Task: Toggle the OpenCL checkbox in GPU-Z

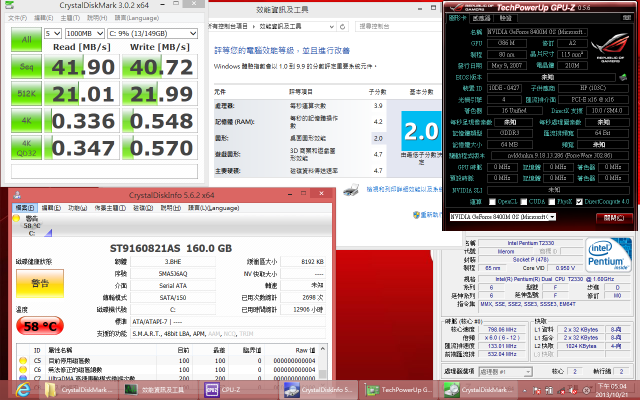Action: [492, 202]
